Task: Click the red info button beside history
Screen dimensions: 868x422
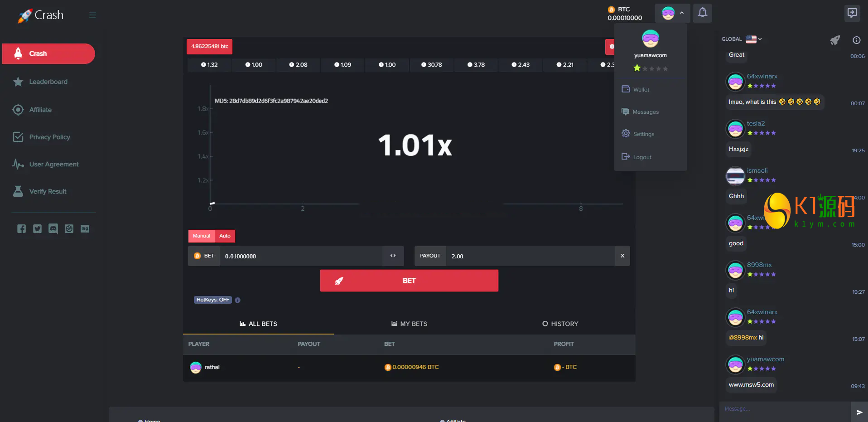Action: click(610, 47)
